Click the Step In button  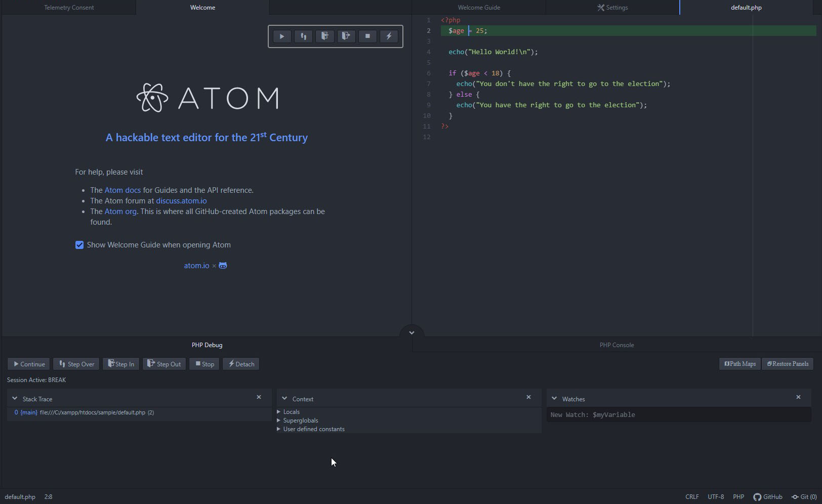pyautogui.click(x=121, y=364)
